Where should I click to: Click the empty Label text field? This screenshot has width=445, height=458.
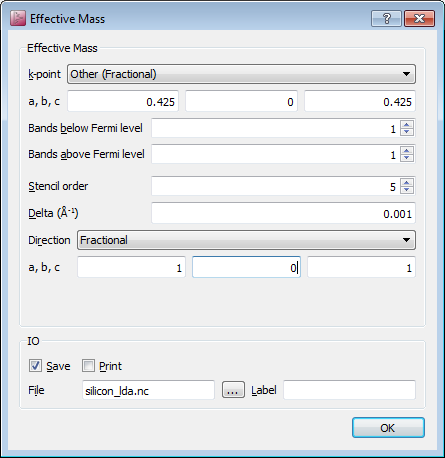(349, 390)
